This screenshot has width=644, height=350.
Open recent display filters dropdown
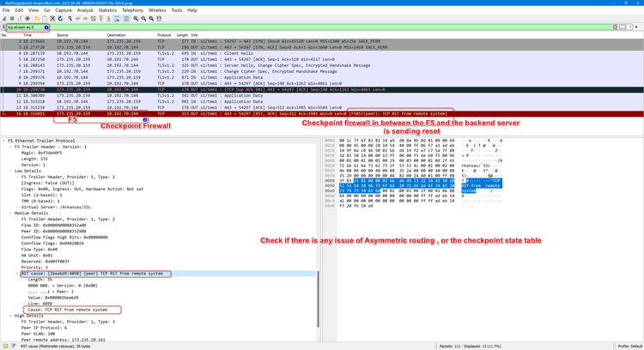(629, 27)
